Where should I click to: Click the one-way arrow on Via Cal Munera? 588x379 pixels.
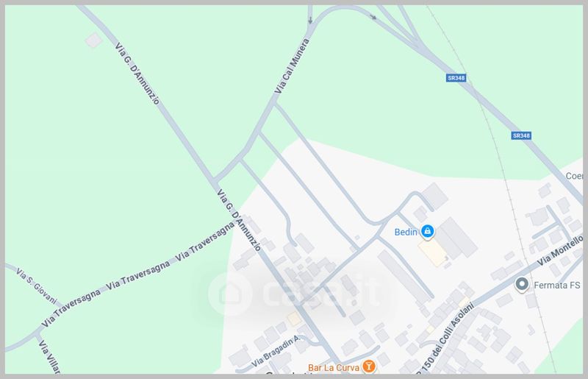pyautogui.click(x=310, y=20)
